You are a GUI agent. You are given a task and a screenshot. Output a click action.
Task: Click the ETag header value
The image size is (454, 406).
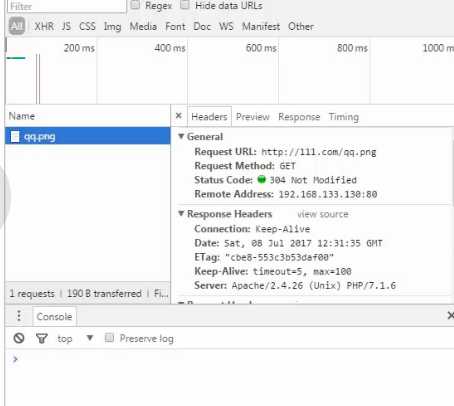point(279,257)
